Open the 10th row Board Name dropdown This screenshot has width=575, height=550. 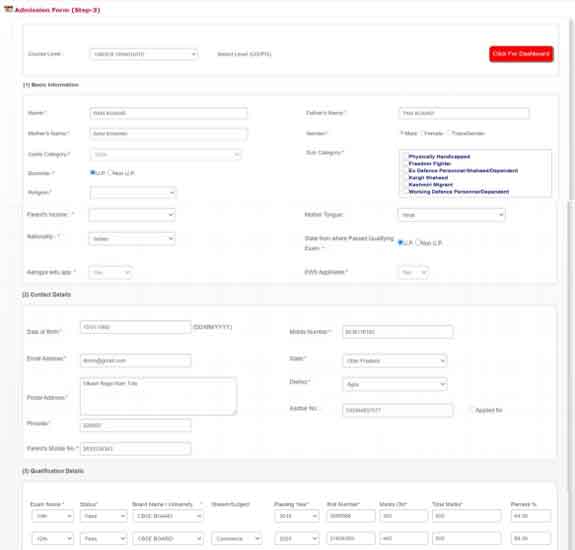168,516
